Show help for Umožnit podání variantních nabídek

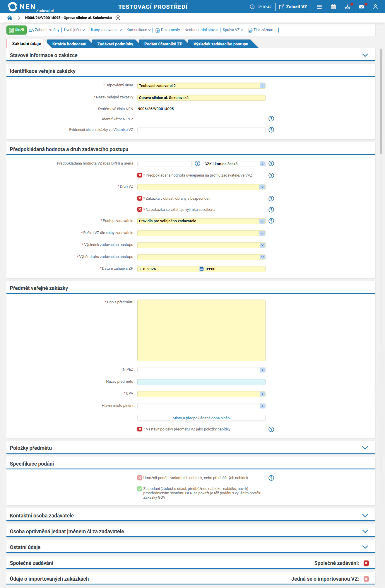click(x=271, y=478)
